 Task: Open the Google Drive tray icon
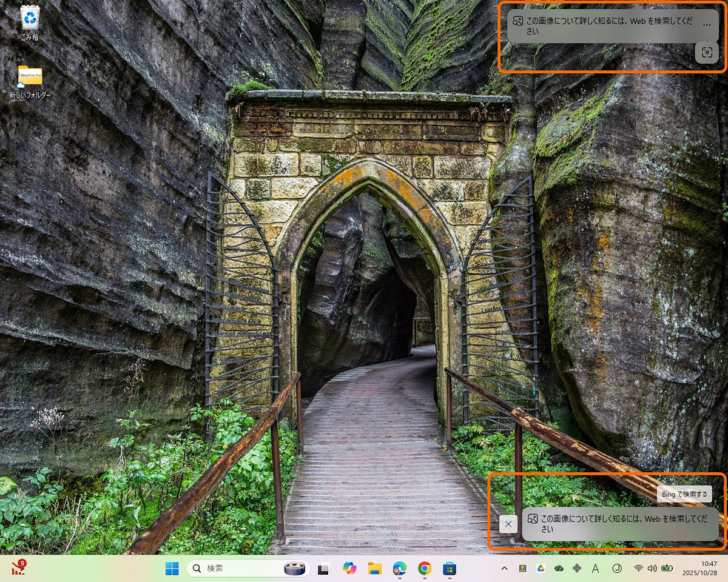pyautogui.click(x=540, y=569)
